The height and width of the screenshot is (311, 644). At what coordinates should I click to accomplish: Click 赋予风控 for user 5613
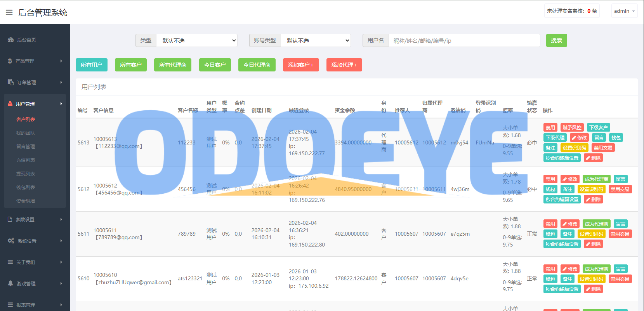[572, 127]
